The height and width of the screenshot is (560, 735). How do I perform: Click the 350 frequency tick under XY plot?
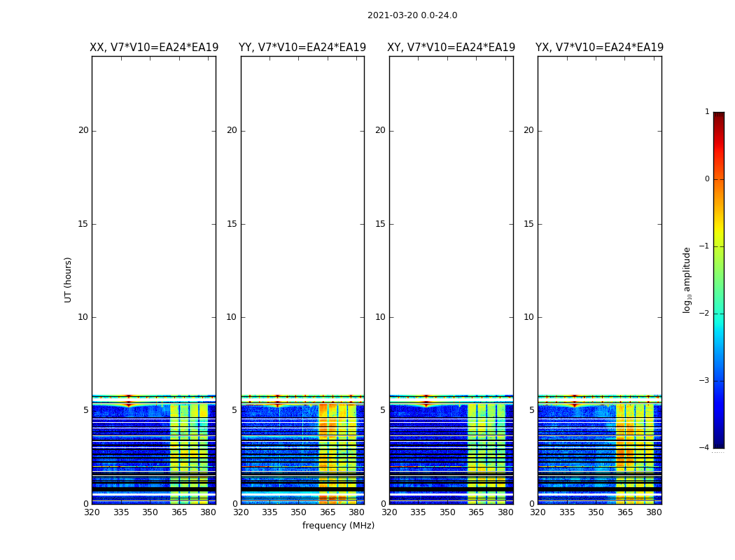tap(447, 512)
